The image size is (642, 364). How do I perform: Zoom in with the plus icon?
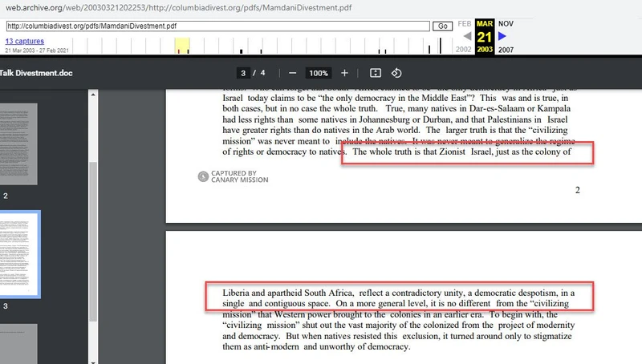(x=344, y=73)
